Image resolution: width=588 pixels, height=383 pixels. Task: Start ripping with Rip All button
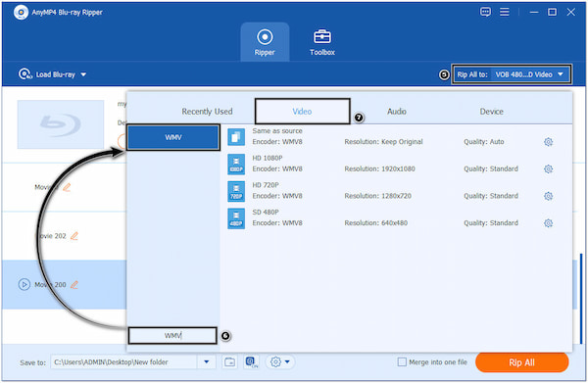(521, 362)
